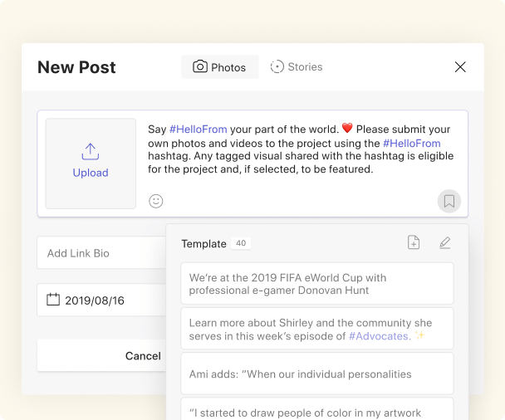Close the New Post dialog
The height and width of the screenshot is (420, 505).
tap(460, 67)
